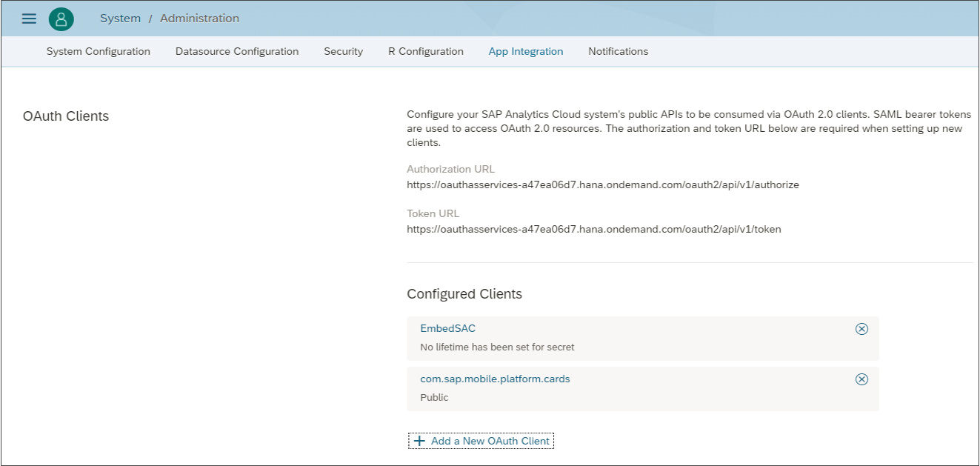Switch to the Notifications tab
The image size is (980, 466).
(619, 51)
